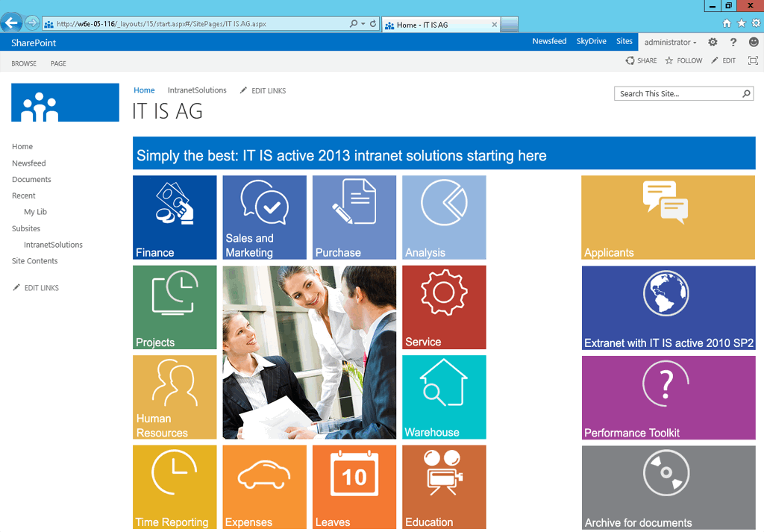Expand the address bar search dropdown arrow
This screenshot has width=764, height=532.
(363, 23)
